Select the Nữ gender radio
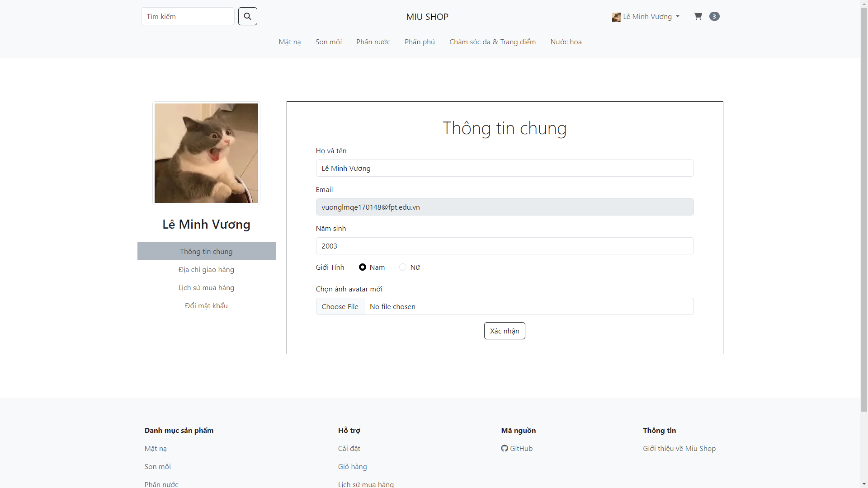868x488 pixels. pyautogui.click(x=403, y=267)
